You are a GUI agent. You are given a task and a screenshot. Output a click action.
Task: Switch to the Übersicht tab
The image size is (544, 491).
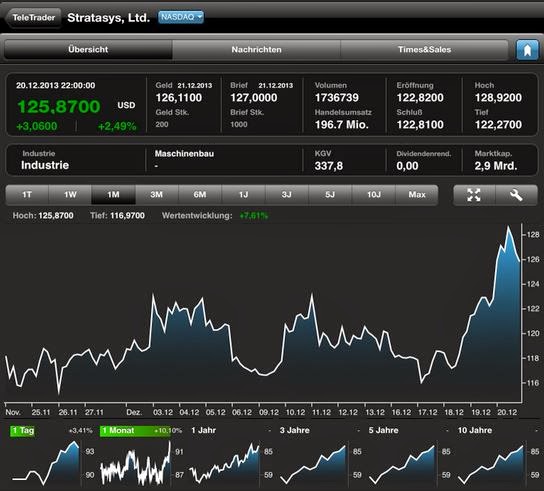[x=88, y=50]
